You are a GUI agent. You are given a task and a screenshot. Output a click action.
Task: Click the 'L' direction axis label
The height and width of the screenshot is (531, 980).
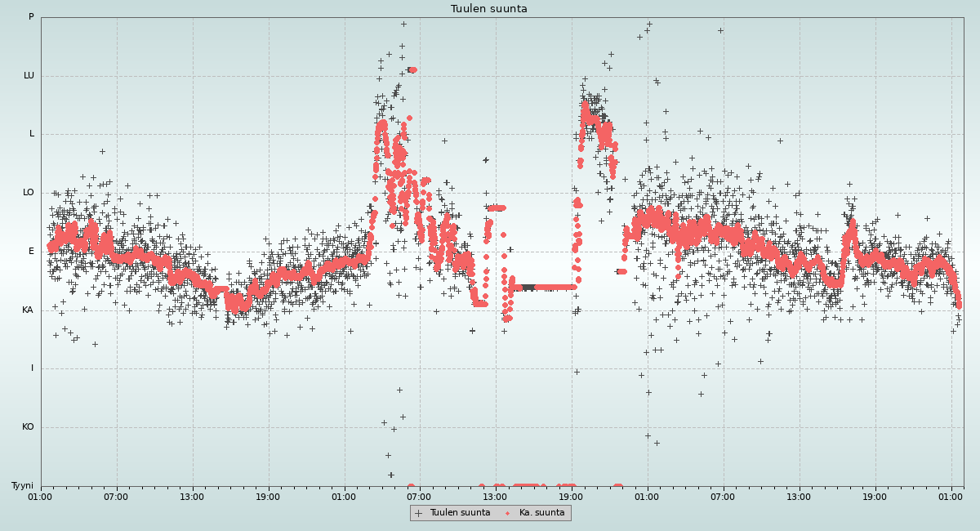(32, 134)
